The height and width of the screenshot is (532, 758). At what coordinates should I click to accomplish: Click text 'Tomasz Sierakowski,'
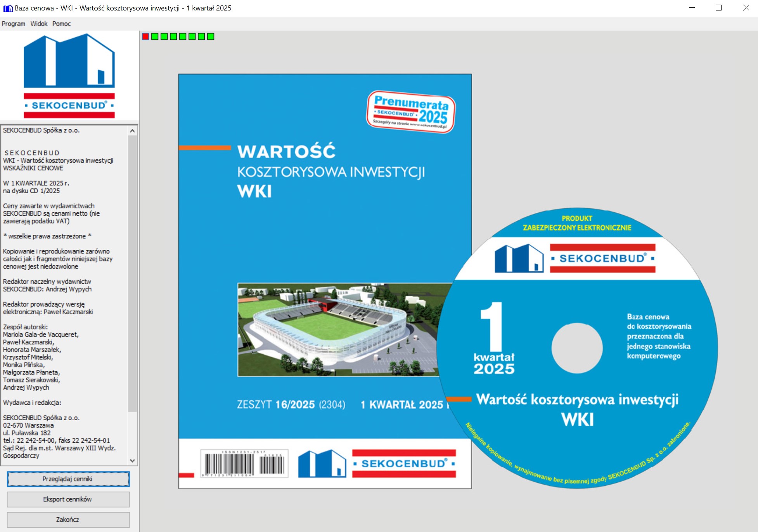point(31,380)
